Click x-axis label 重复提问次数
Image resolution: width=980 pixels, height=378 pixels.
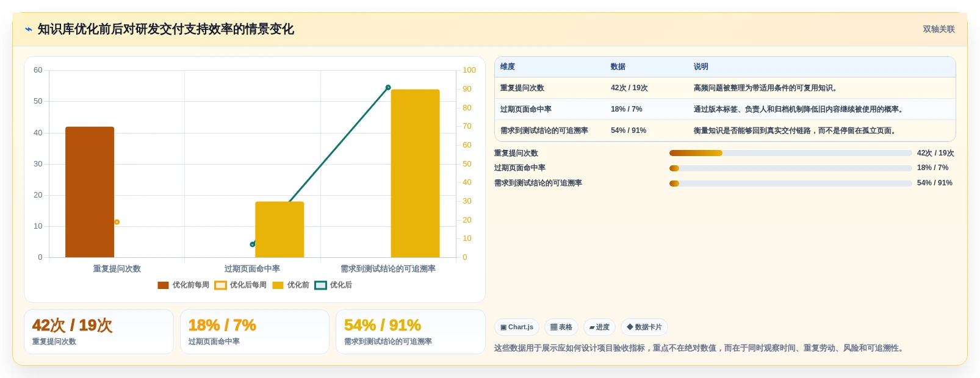tap(117, 269)
